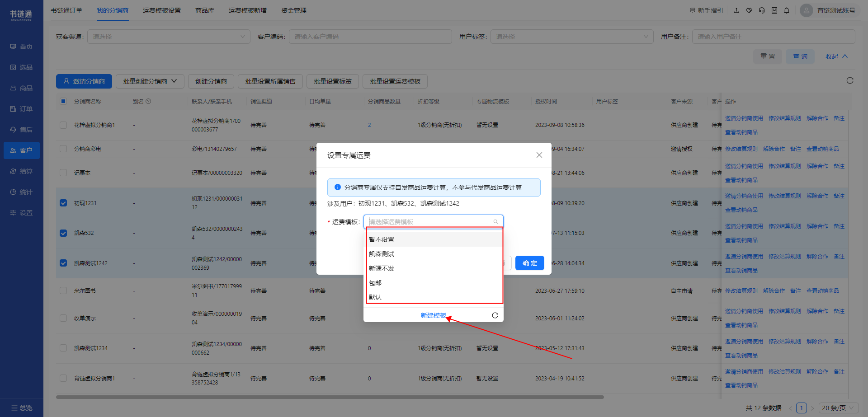Image resolution: width=868 pixels, height=417 pixels.
Task: Click the 运费模板 select box
Action: point(434,221)
